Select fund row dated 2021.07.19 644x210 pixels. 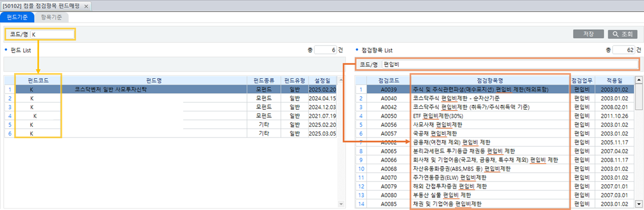pyautogui.click(x=170, y=116)
